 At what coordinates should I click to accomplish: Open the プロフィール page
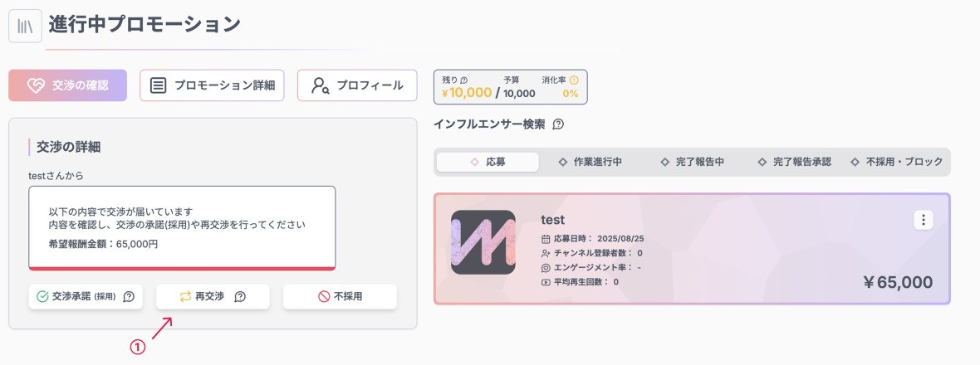tap(357, 85)
